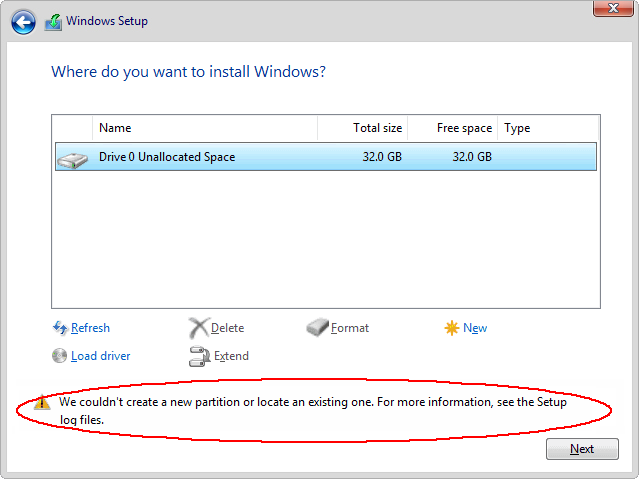Click the Delete X icon
This screenshot has height=479, width=639.
pyautogui.click(x=199, y=328)
